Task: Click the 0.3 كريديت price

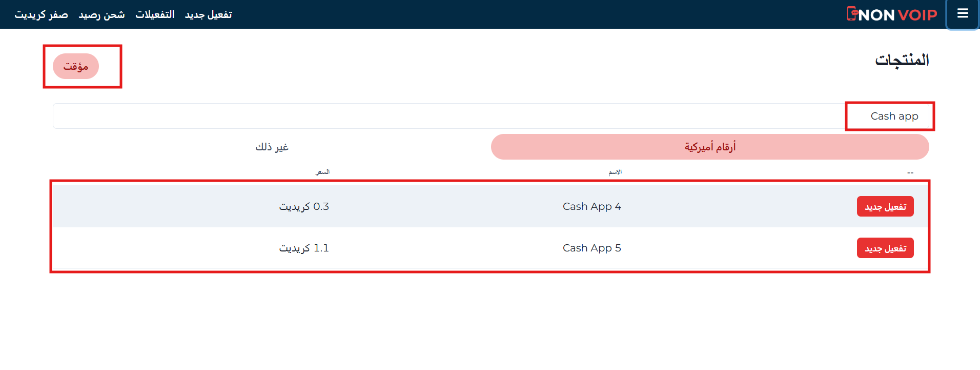Action: tap(304, 206)
